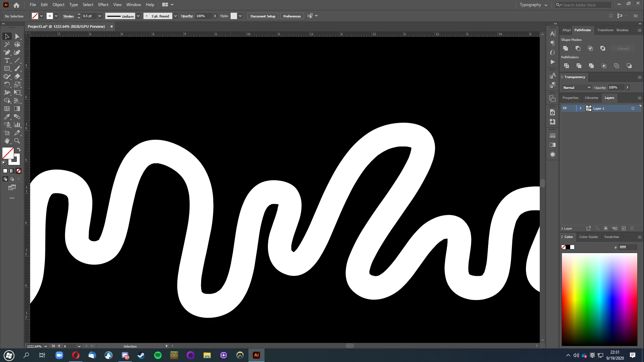Open the Typography workspace dropdown
Viewport: 644px width, 362px height.
point(533,5)
